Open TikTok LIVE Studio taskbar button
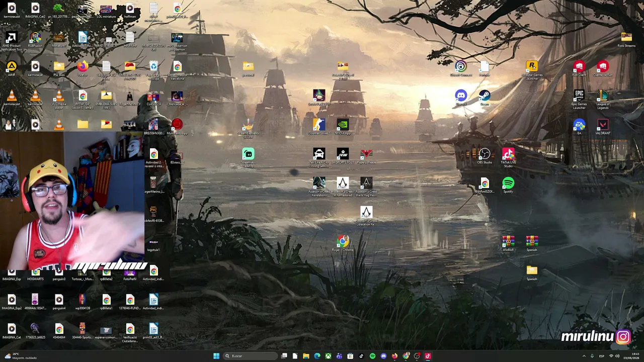The height and width of the screenshot is (362, 644). pyautogui.click(x=428, y=356)
